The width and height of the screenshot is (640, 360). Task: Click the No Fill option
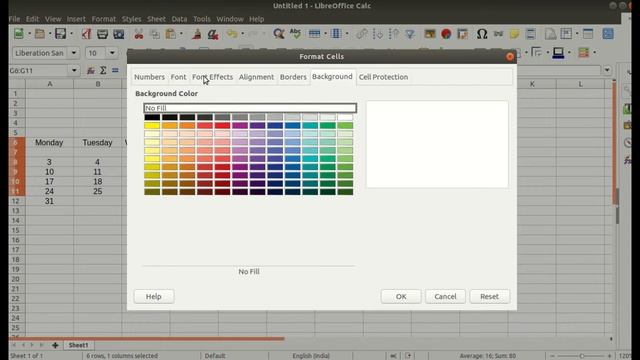[x=250, y=108]
